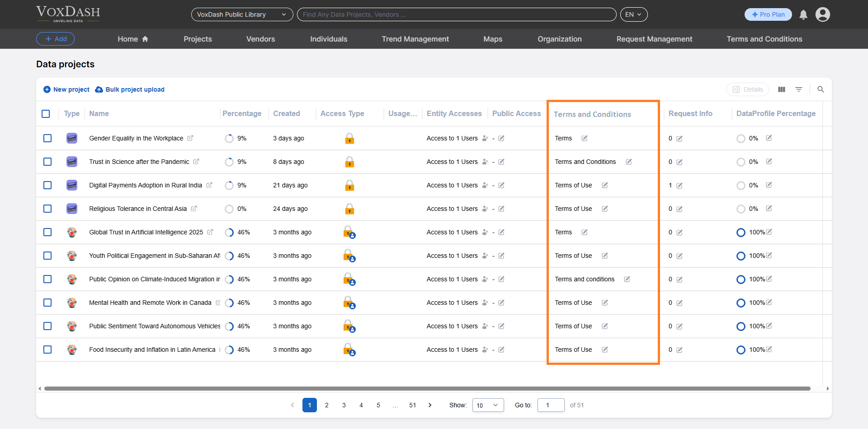Click the table search magnifier icon

821,89
